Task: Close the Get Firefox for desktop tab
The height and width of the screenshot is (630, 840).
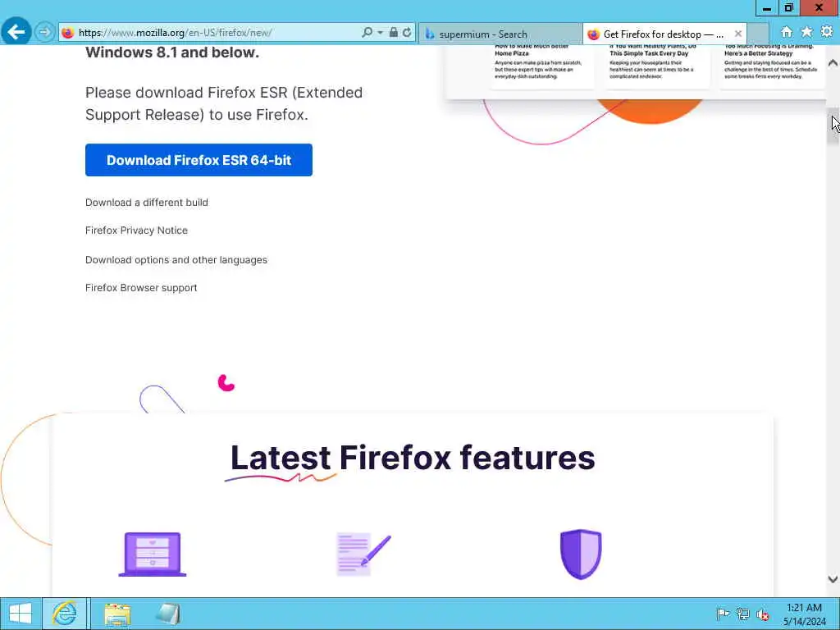Action: click(737, 34)
